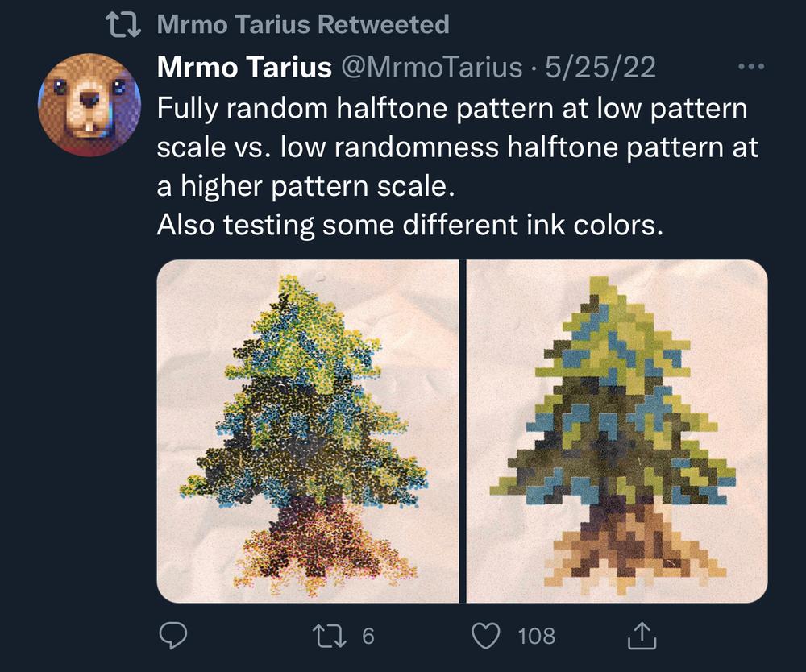The width and height of the screenshot is (806, 672).
Task: Retweet using the arrows icon below images
Action: 330,636
